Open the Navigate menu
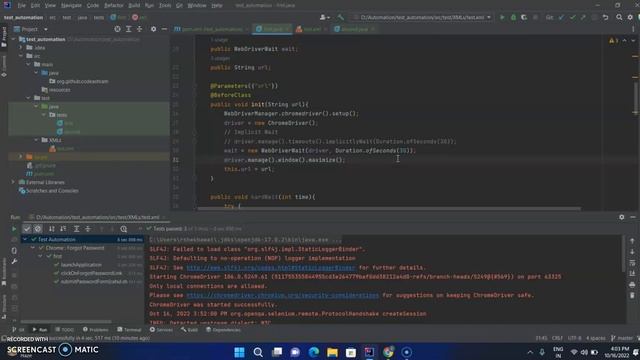This screenshot has width=640, height=360. pyautogui.click(x=71, y=6)
